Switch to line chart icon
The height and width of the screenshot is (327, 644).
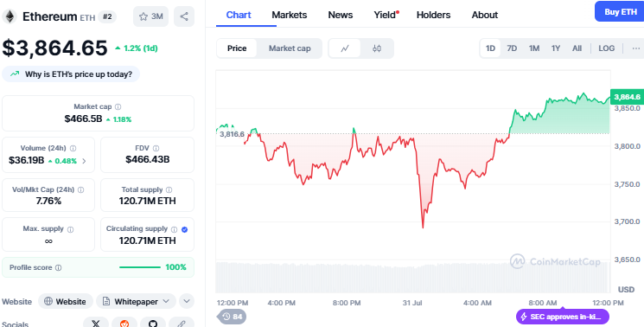click(x=345, y=48)
